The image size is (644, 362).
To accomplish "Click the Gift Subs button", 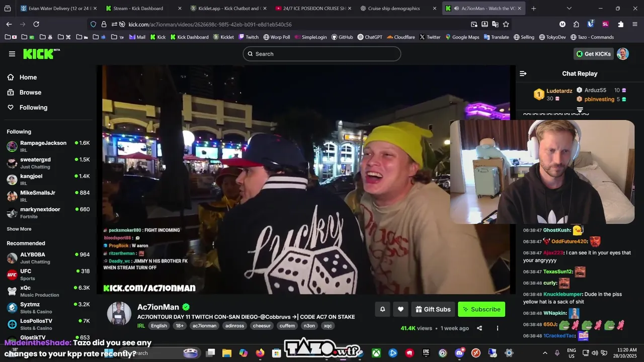I will (433, 309).
